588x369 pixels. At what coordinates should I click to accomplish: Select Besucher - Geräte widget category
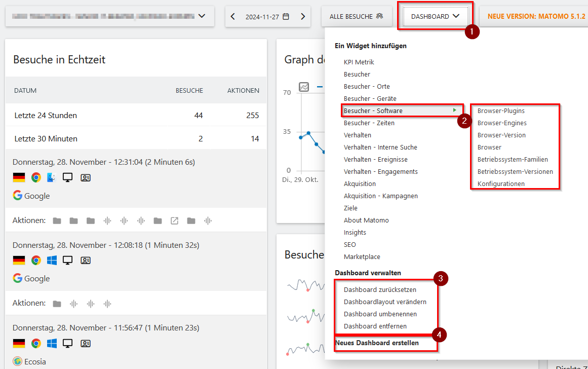coord(370,99)
